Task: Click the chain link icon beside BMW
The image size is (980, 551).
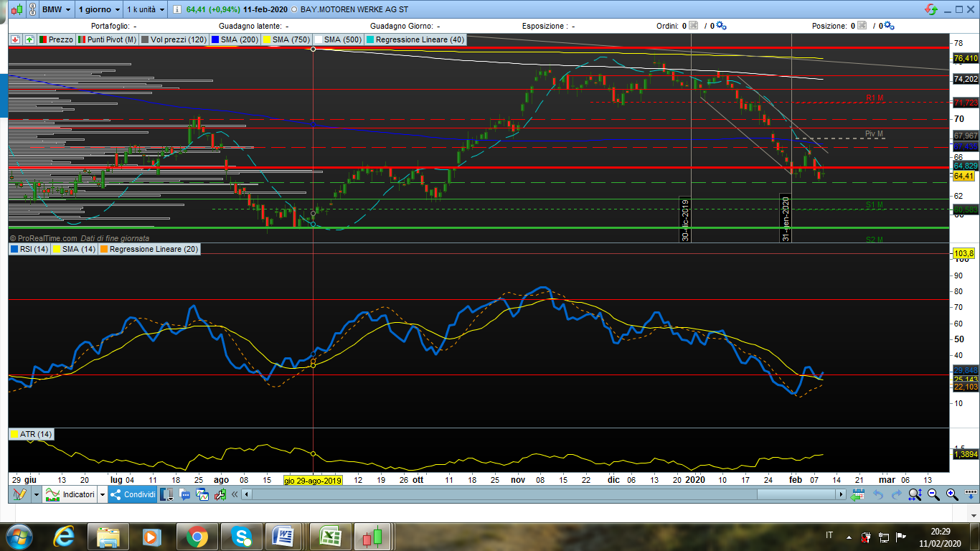Action: click(x=32, y=10)
